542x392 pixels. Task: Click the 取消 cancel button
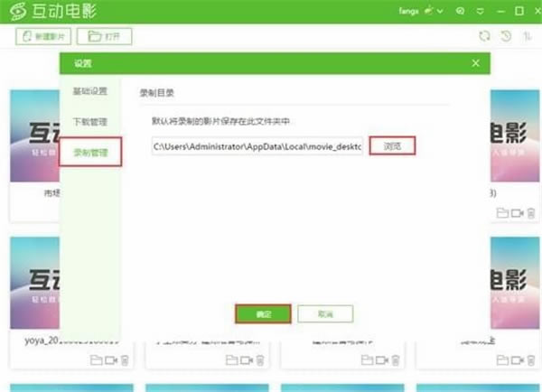(x=325, y=314)
